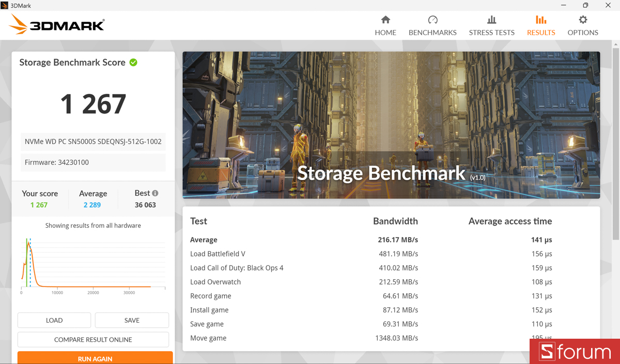Click the Firmware 34230100 field
The width and height of the screenshot is (620, 364).
point(93,162)
